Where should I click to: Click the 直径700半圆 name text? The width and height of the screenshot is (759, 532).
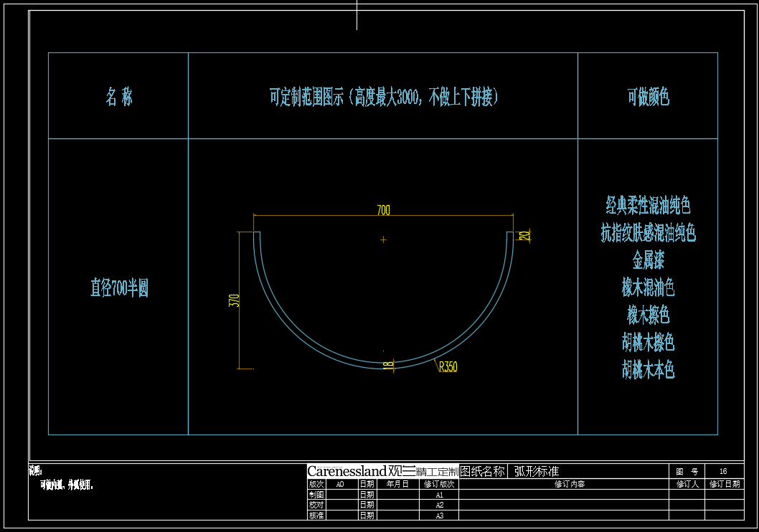pyautogui.click(x=119, y=288)
